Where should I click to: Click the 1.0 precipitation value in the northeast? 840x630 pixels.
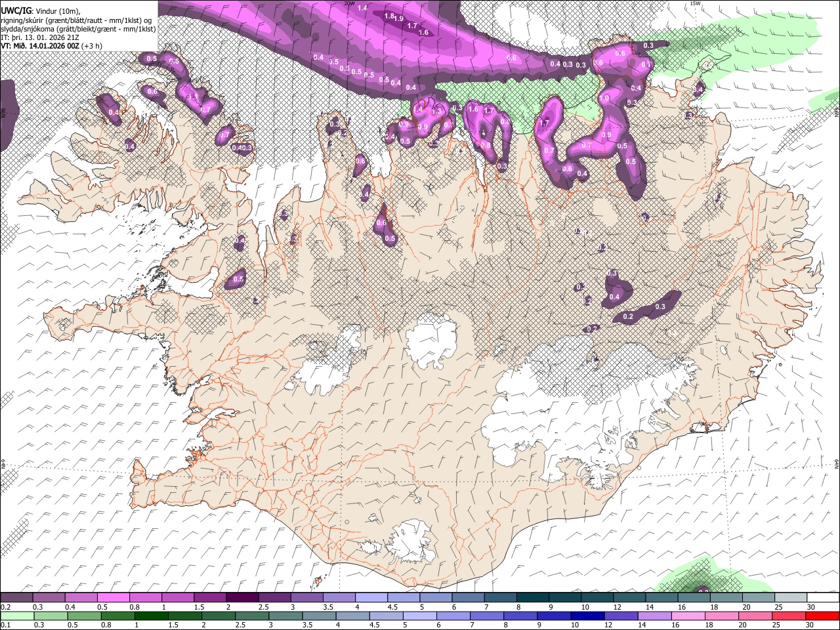pyautogui.click(x=604, y=98)
